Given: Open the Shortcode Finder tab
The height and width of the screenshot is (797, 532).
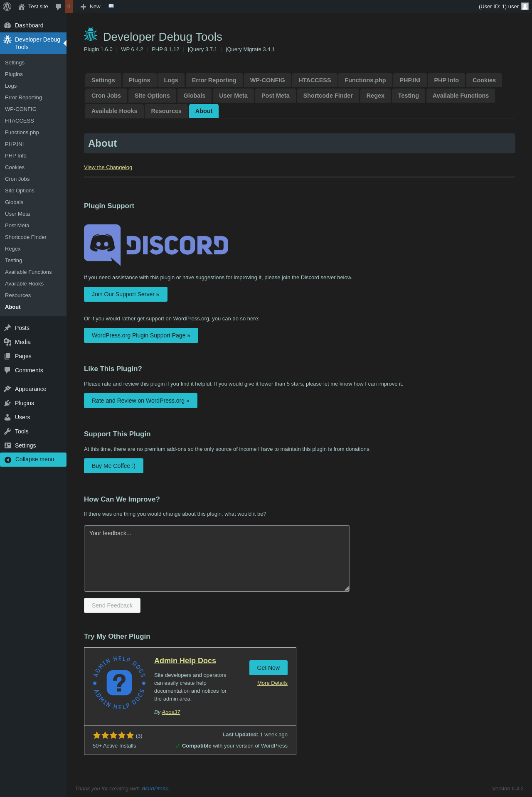Looking at the screenshot, I should 328,96.
